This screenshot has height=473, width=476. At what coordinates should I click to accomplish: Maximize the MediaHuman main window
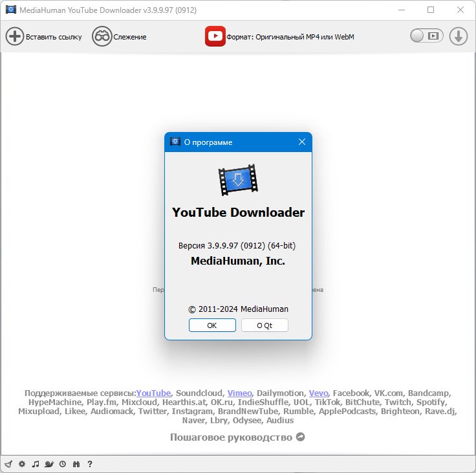(x=431, y=10)
